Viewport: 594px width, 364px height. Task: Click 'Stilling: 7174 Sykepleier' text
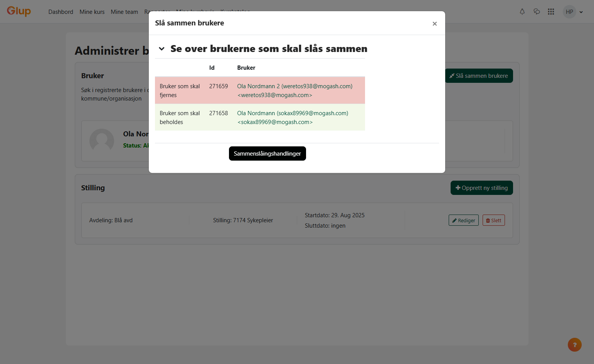[x=243, y=220]
